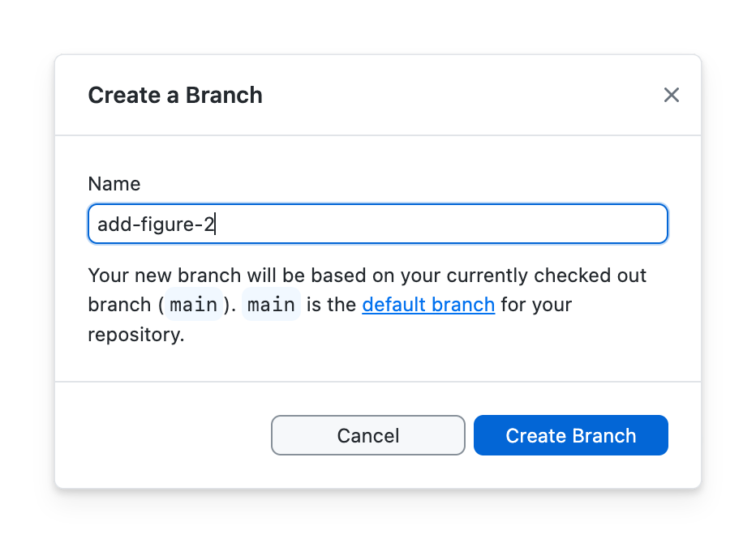Select the parenthesized "main" code badge

194,305
